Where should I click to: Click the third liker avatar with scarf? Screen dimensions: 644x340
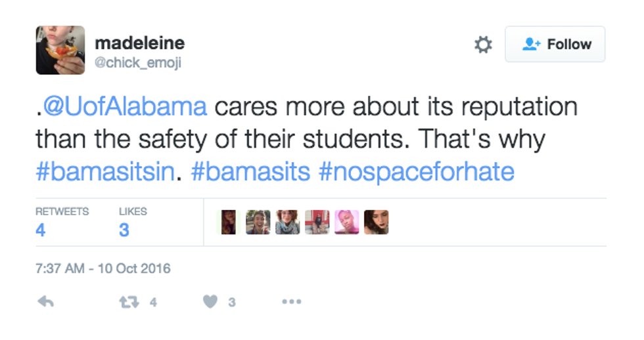coord(288,223)
